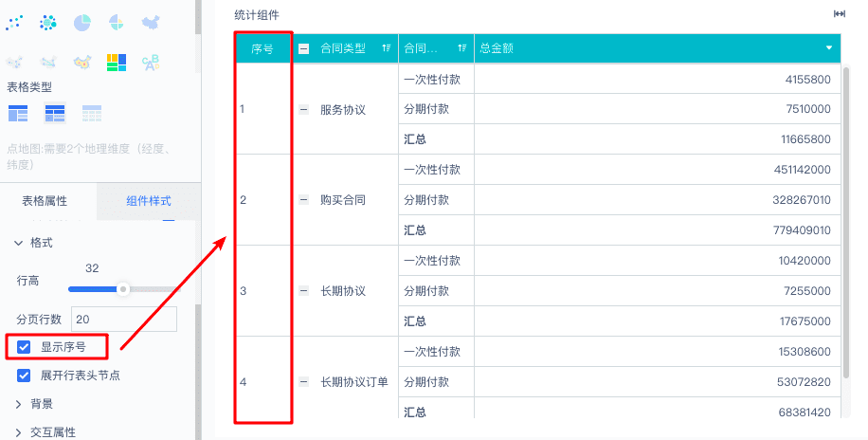Image resolution: width=868 pixels, height=440 pixels.
Task: Click the 行高 slider handle
Action: [x=123, y=288]
